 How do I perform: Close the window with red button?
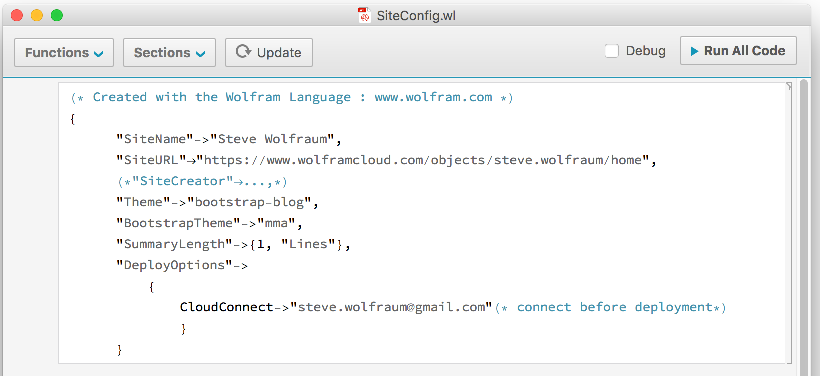pos(16,15)
